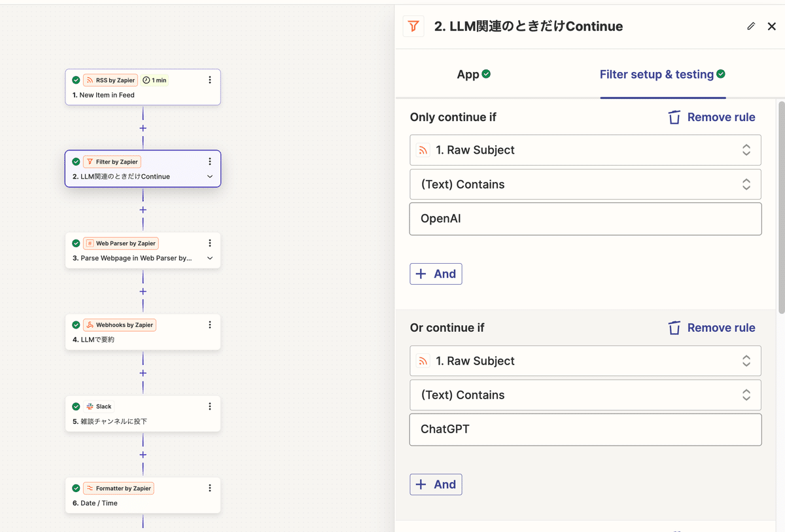Open the three-dot menu on the Webhooks step
The height and width of the screenshot is (532, 785).
click(209, 325)
